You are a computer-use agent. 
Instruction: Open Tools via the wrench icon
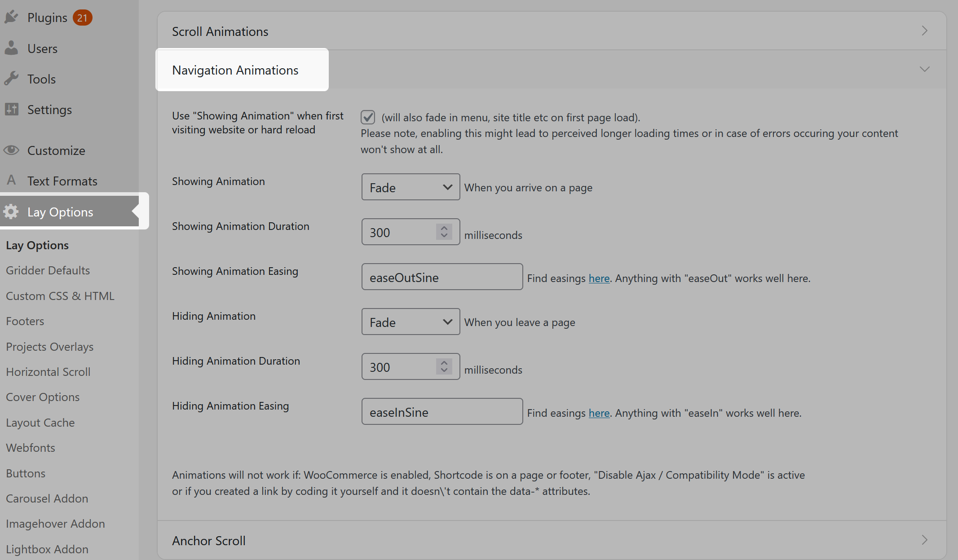12,78
